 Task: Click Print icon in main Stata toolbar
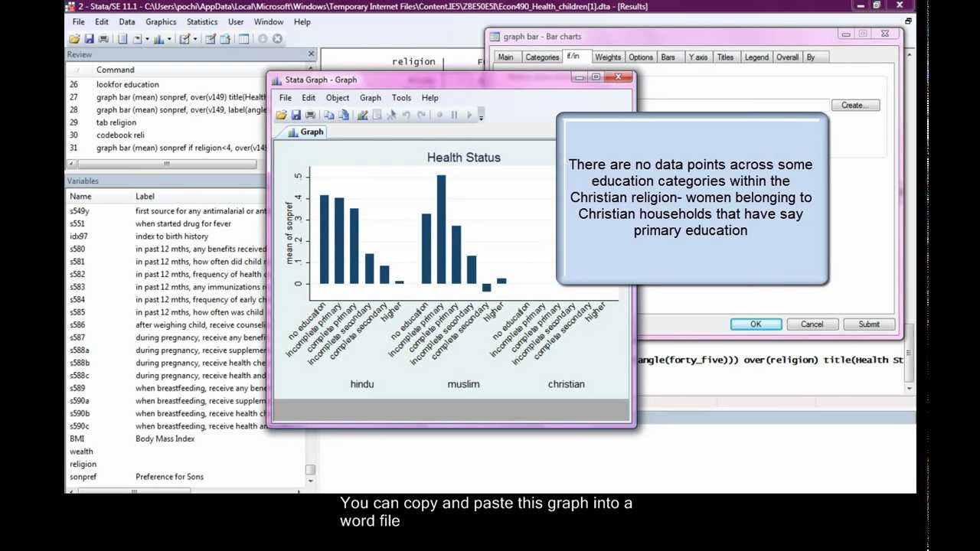pyautogui.click(x=103, y=38)
